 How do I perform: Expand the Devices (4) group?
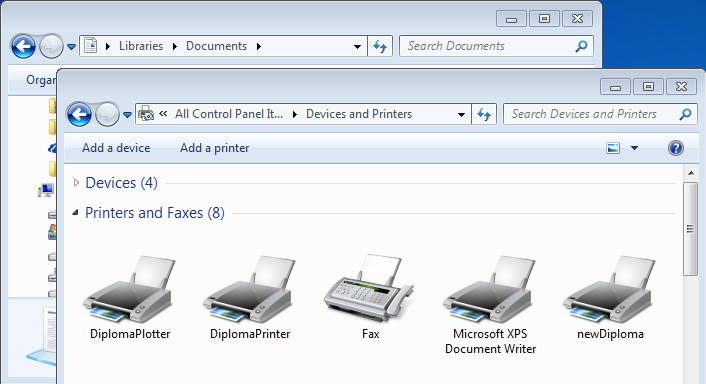(76, 182)
